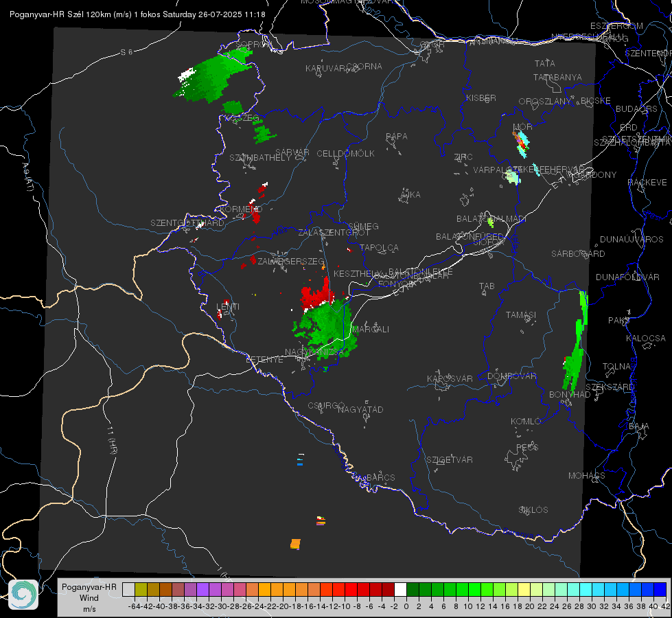Click the SZENTGOTTHÁRD city label
Screen dimensions: 672x618
(x=187, y=223)
